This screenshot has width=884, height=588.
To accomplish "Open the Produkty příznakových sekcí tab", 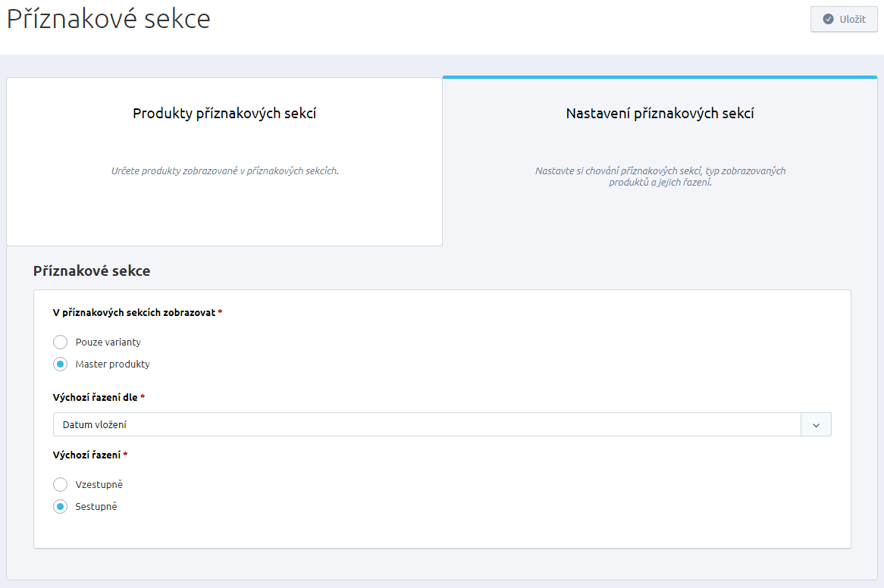I will click(224, 161).
